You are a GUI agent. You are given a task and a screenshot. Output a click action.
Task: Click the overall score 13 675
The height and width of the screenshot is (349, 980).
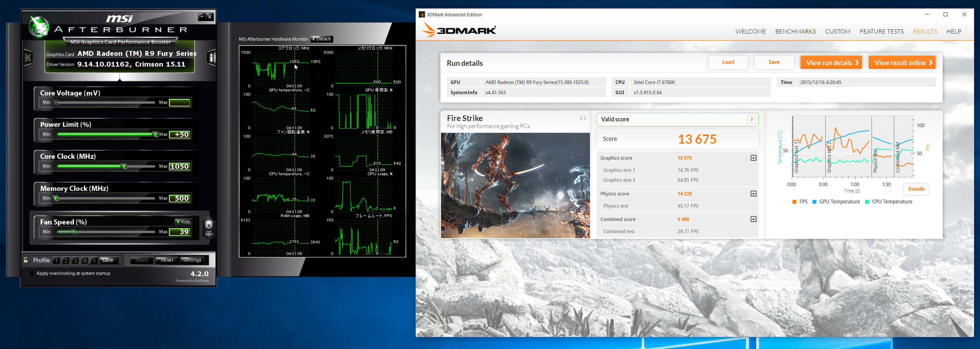click(x=697, y=139)
